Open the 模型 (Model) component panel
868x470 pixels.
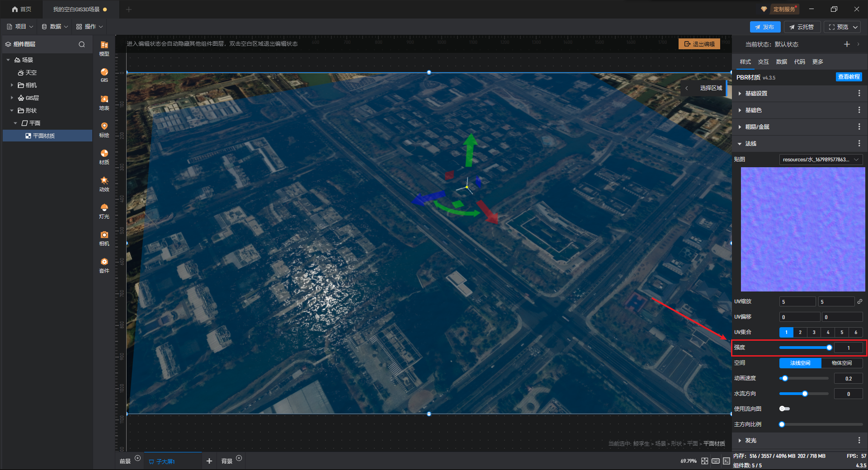[x=104, y=48]
